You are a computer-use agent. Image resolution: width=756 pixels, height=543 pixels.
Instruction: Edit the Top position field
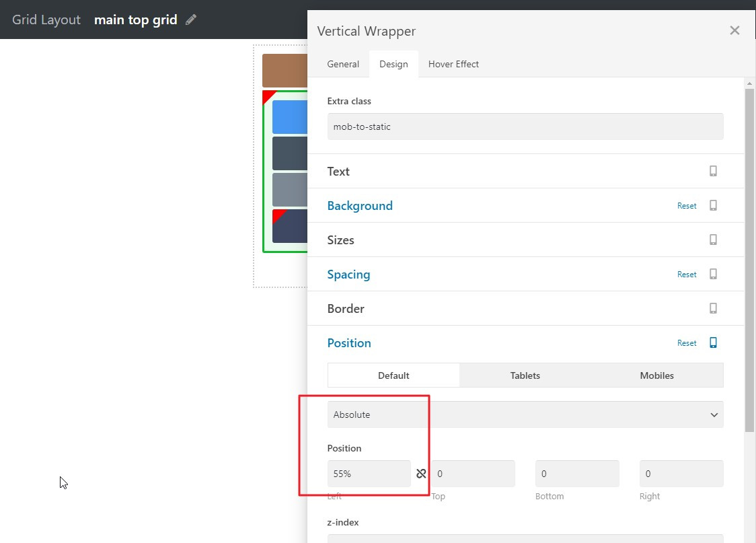tap(473, 474)
